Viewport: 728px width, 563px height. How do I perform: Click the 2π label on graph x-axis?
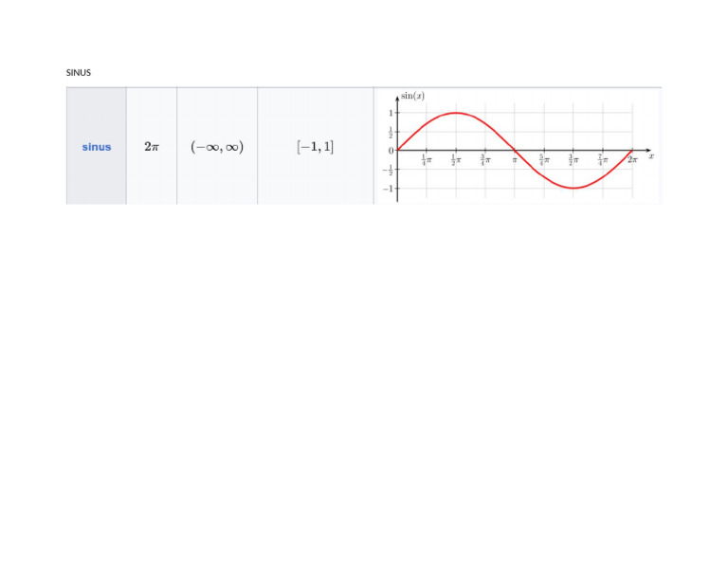[x=632, y=160]
